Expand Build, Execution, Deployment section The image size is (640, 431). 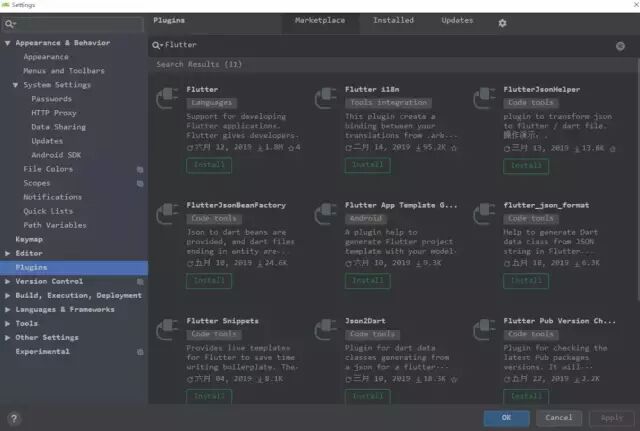(7, 295)
